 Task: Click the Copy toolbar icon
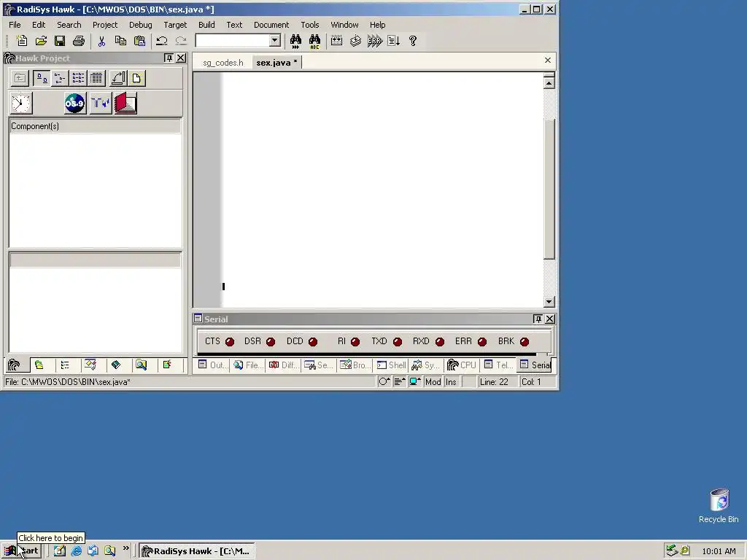pyautogui.click(x=120, y=41)
